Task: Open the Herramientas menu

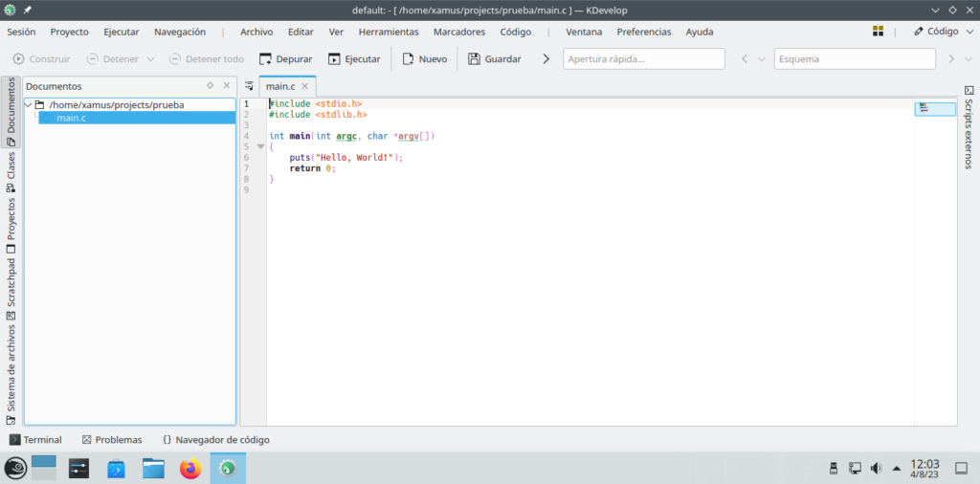Action: [x=389, y=32]
